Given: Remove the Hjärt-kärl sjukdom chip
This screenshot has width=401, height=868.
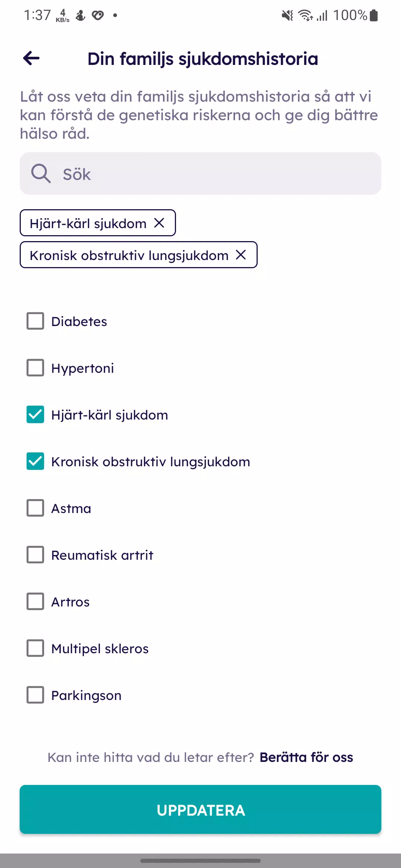Looking at the screenshot, I should (159, 223).
